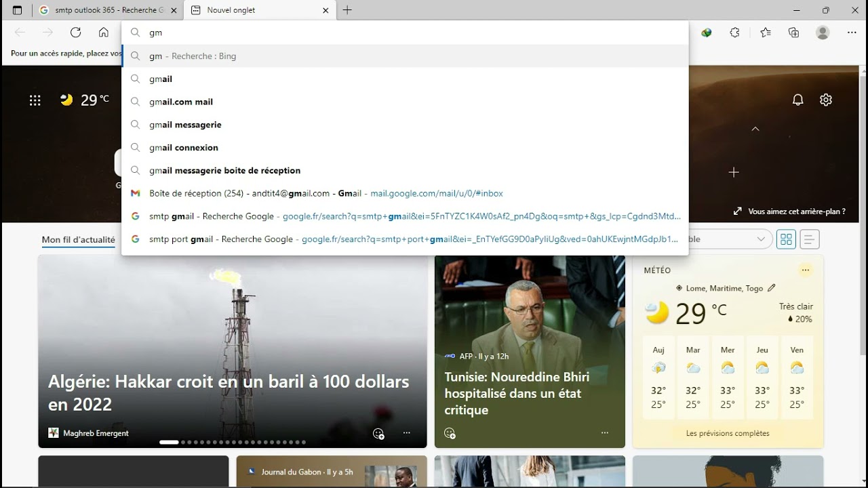Add a quick link with plus icon
Screen dimensions: 868x488
tap(733, 173)
